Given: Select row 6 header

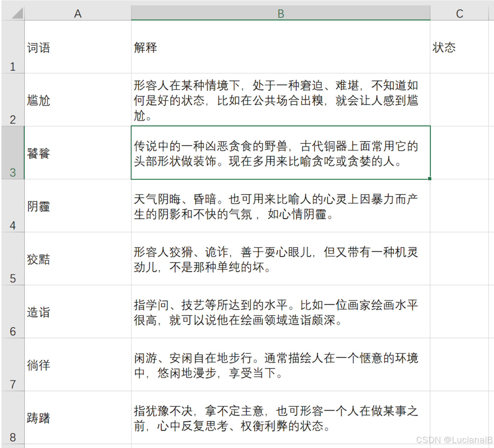Looking at the screenshot, I should (13, 312).
